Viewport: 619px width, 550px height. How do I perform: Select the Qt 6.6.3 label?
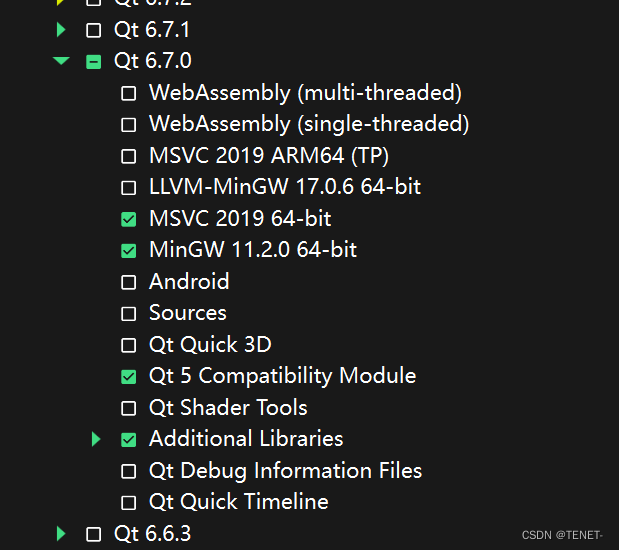(152, 534)
